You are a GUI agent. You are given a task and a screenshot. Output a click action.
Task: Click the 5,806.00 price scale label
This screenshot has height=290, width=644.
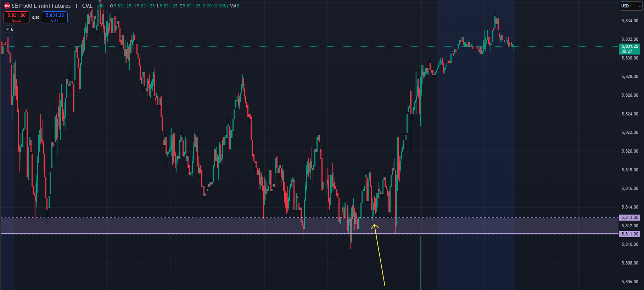630,282
